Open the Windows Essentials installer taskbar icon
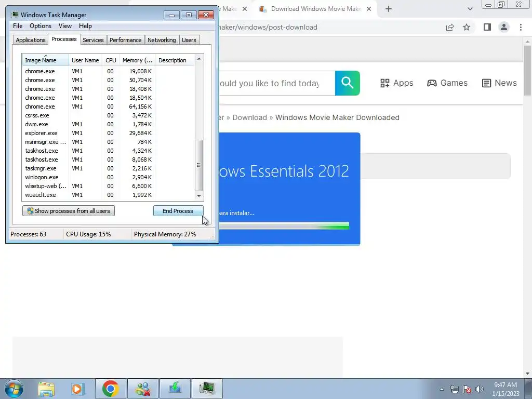 point(175,389)
